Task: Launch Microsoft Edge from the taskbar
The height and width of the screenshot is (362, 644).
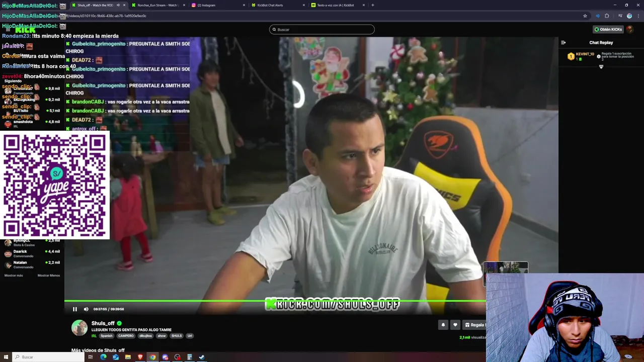Action: 104,357
